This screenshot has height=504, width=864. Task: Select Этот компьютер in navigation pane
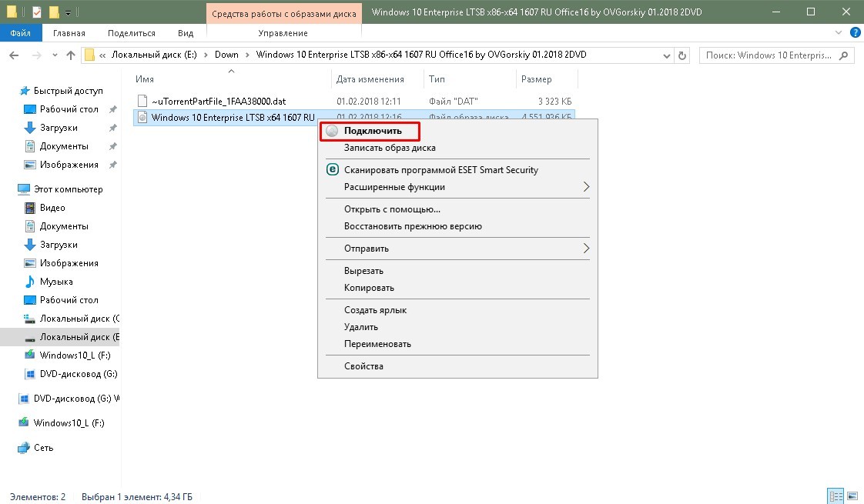(68, 189)
